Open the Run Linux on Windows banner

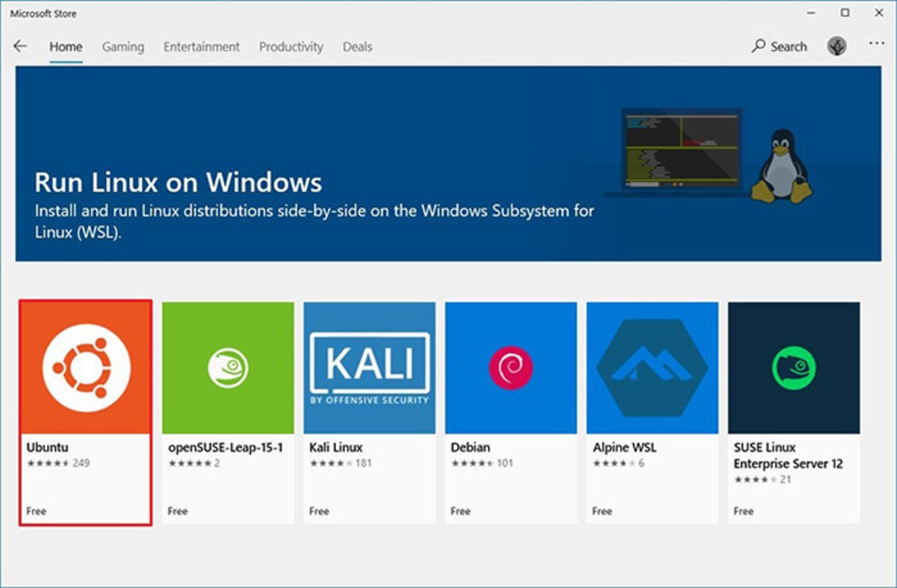point(448,163)
